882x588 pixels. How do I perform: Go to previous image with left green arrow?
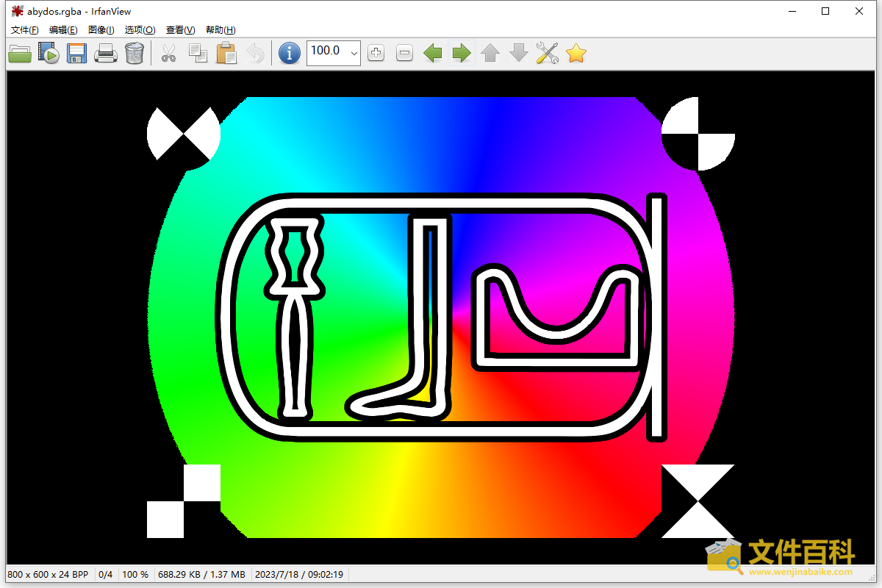click(433, 53)
